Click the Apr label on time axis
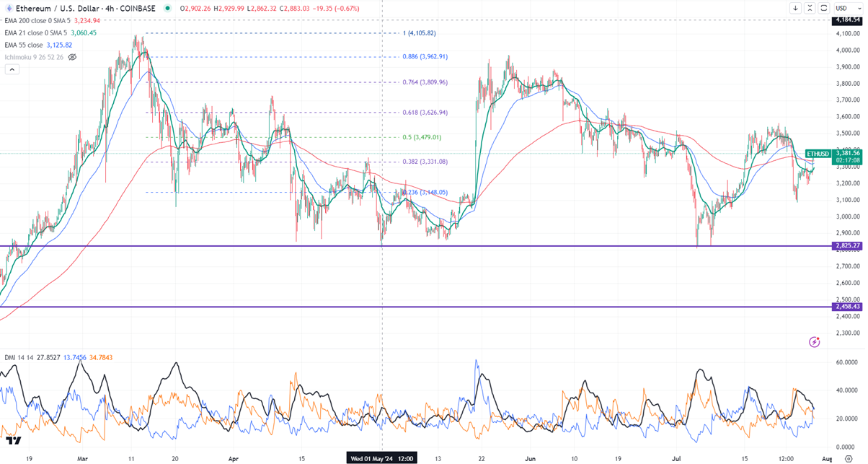This screenshot has width=868, height=464. point(233,458)
